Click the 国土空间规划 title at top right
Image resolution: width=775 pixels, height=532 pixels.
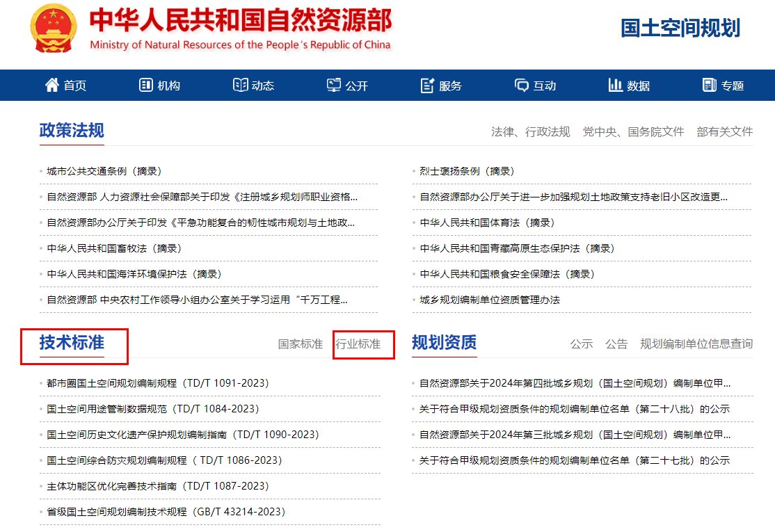point(680,28)
